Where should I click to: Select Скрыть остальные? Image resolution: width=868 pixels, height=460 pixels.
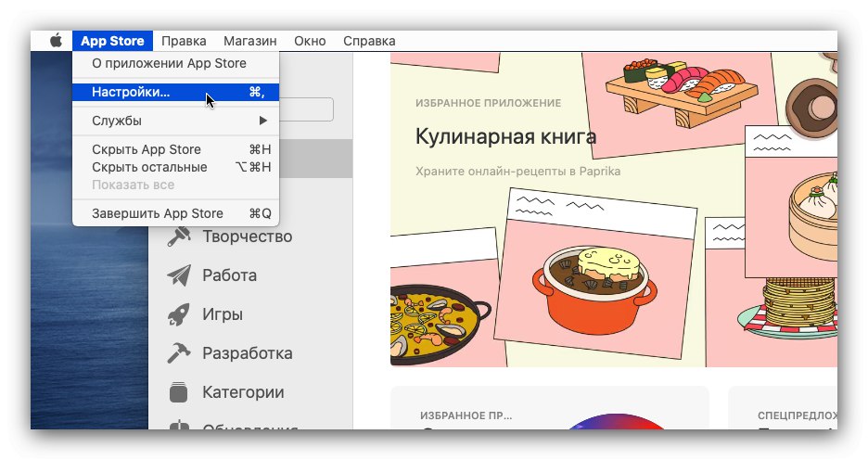click(x=175, y=167)
